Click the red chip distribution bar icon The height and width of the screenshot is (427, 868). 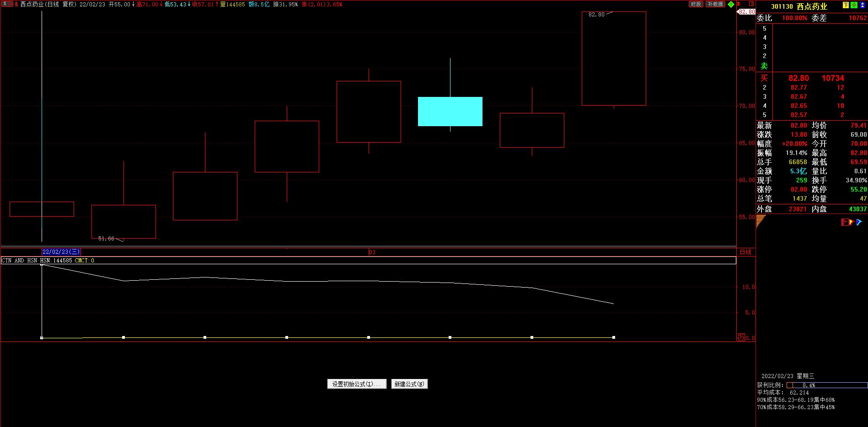pyautogui.click(x=845, y=222)
